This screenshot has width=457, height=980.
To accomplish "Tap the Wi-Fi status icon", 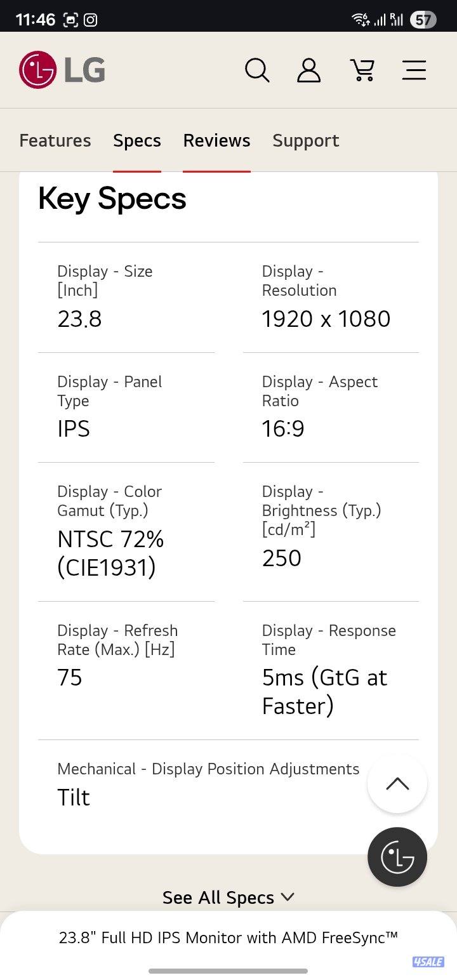I will [361, 18].
